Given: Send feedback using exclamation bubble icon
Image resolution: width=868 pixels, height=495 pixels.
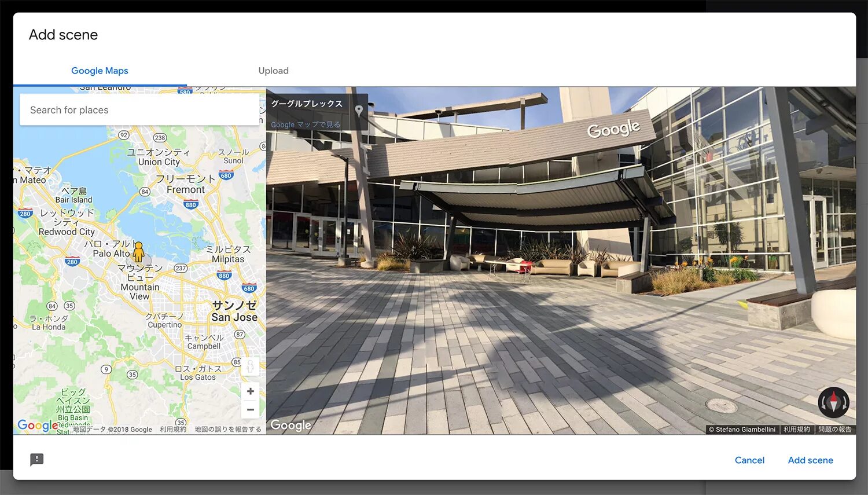Looking at the screenshot, I should pyautogui.click(x=36, y=460).
